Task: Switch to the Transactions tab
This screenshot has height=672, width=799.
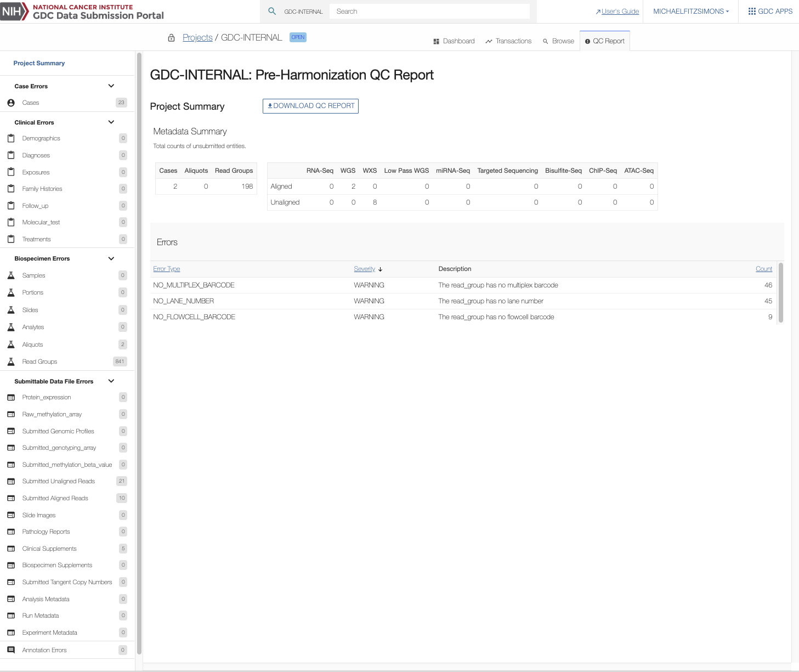Action: [x=508, y=41]
